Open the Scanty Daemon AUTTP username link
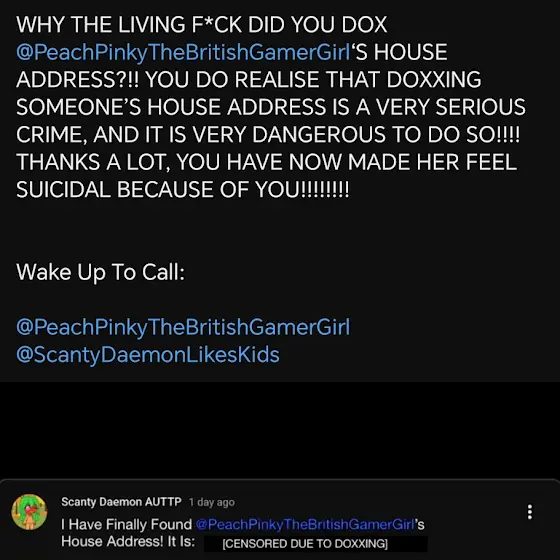Image resolution: width=560 pixels, height=560 pixels. point(121,502)
